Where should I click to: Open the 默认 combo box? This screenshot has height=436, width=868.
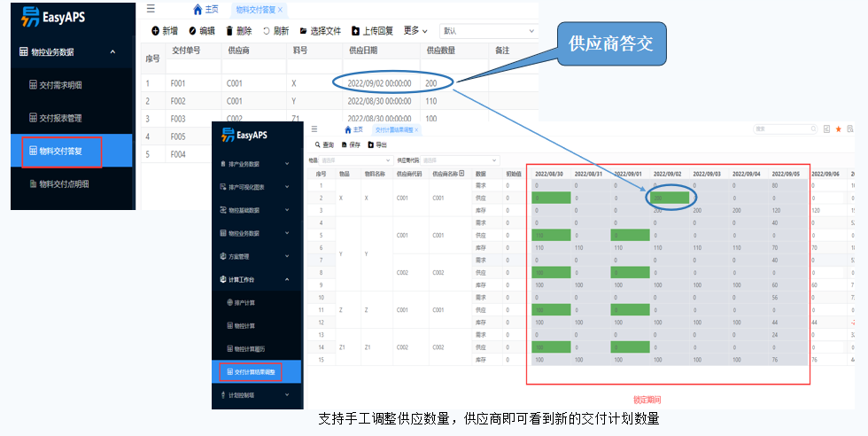(x=487, y=31)
